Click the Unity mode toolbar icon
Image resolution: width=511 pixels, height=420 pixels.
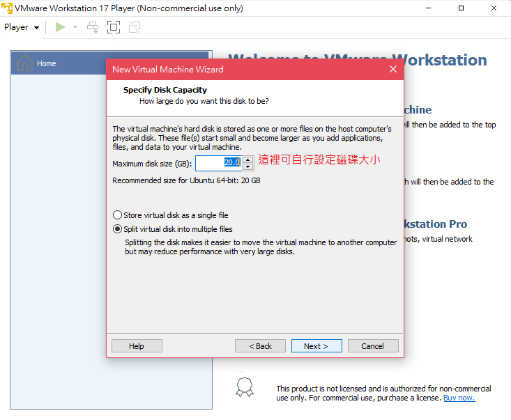coord(135,27)
